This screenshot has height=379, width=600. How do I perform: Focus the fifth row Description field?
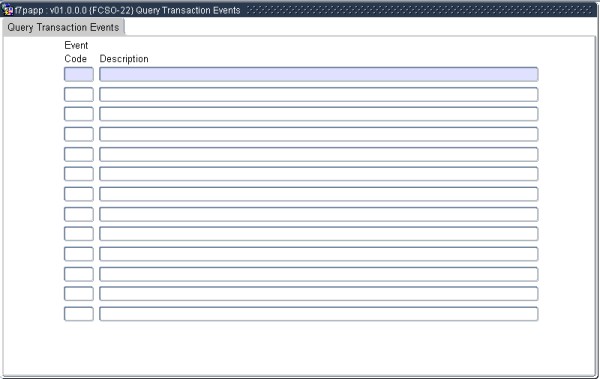tap(319, 154)
